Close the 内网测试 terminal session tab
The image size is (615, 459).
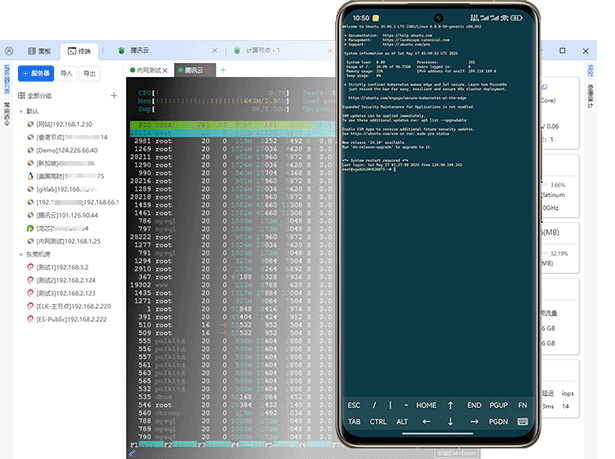[165, 71]
